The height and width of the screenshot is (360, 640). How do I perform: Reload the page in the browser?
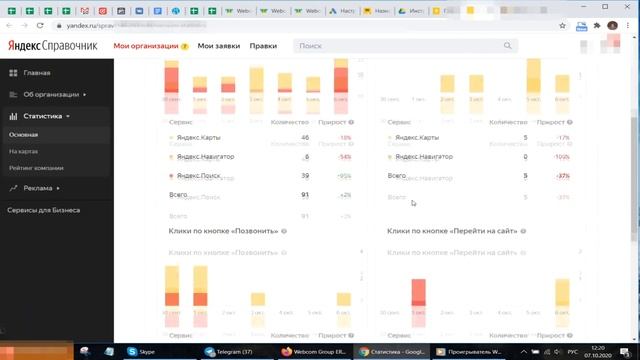[x=40, y=25]
